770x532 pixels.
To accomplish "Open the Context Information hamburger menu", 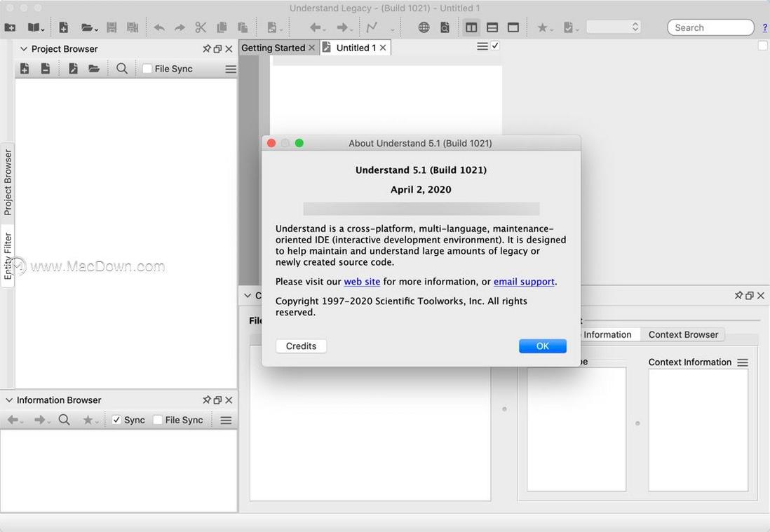I will (x=743, y=362).
